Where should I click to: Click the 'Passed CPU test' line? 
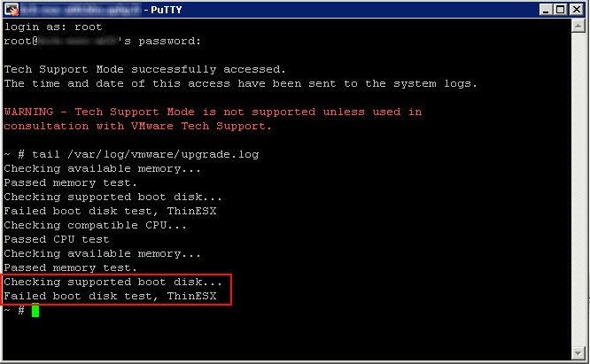[x=57, y=239]
